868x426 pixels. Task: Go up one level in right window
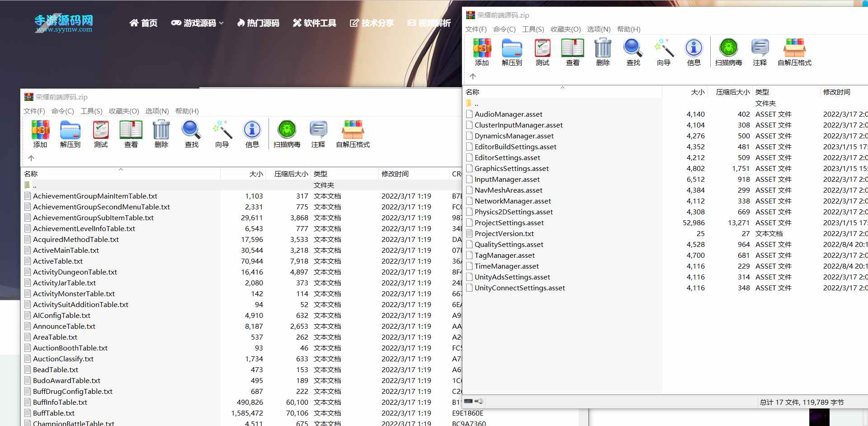click(473, 76)
